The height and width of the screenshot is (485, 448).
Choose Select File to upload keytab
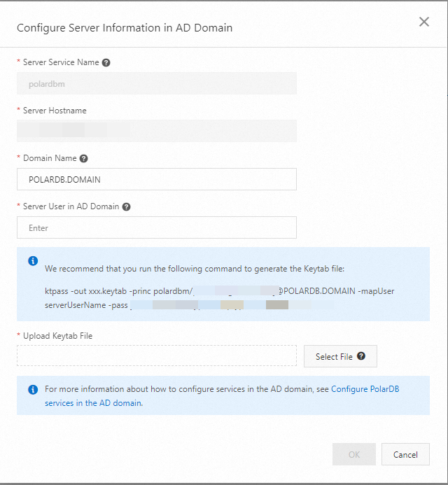(340, 356)
